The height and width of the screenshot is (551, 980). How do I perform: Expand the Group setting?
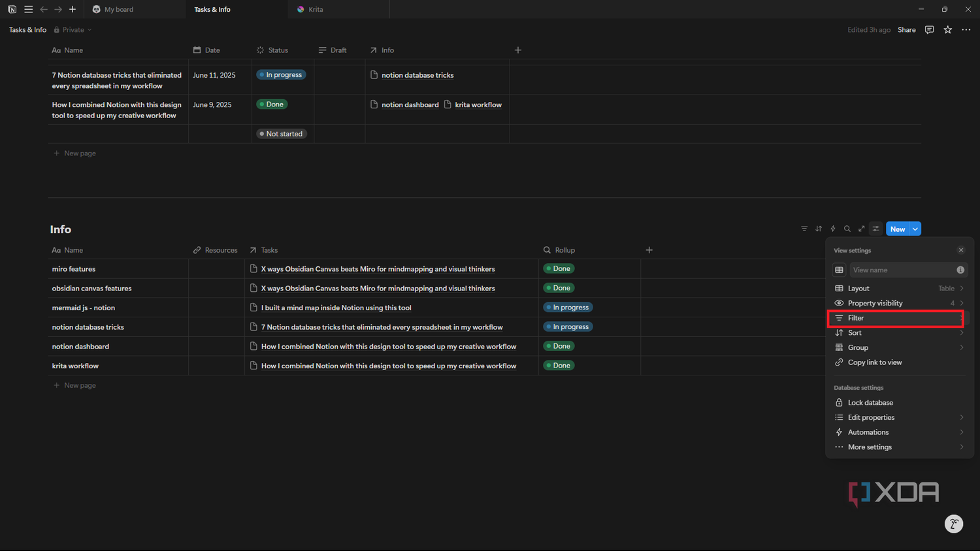(x=900, y=347)
